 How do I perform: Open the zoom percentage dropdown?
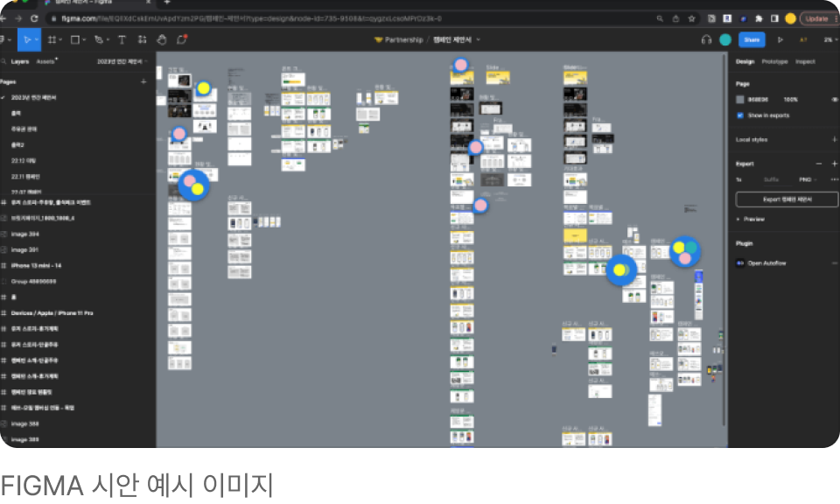[827, 39]
